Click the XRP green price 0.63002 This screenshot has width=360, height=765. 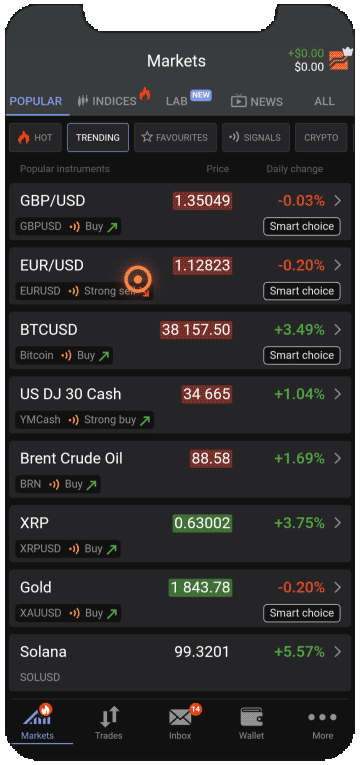[x=202, y=523]
